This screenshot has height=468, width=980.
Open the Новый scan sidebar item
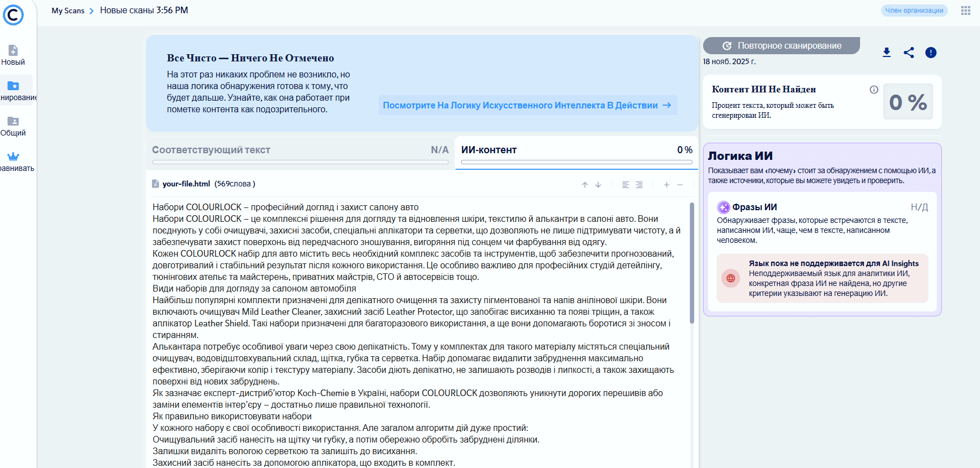pyautogui.click(x=13, y=55)
